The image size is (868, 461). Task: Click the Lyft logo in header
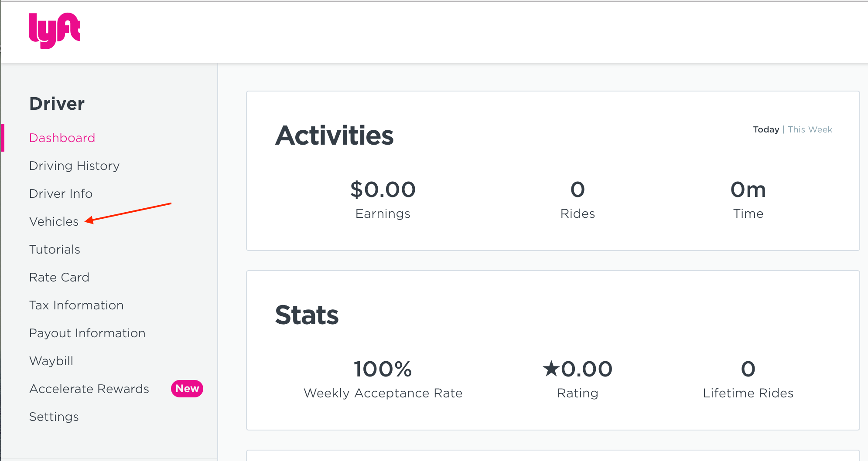point(55,31)
